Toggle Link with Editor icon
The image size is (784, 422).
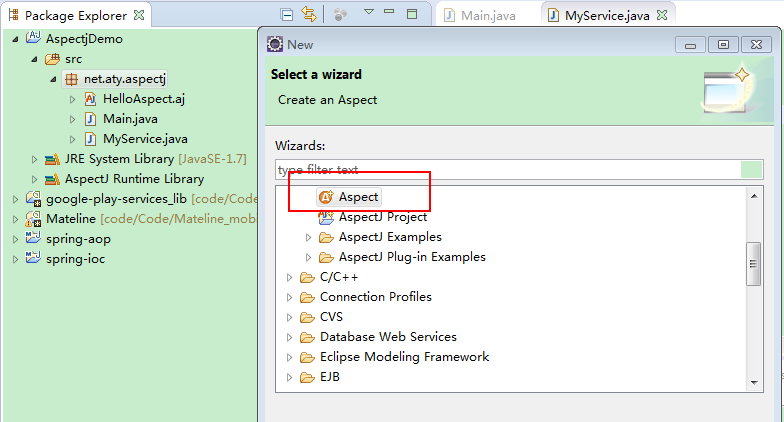tap(309, 14)
